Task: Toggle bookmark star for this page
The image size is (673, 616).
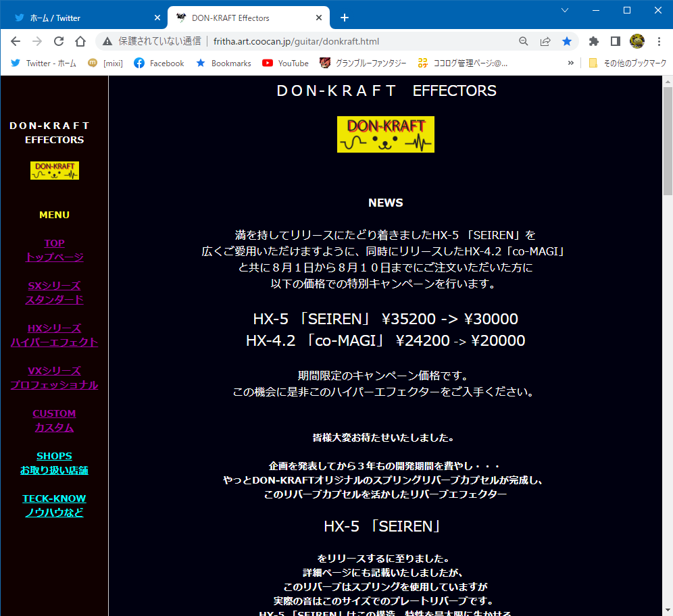Action: [566, 41]
